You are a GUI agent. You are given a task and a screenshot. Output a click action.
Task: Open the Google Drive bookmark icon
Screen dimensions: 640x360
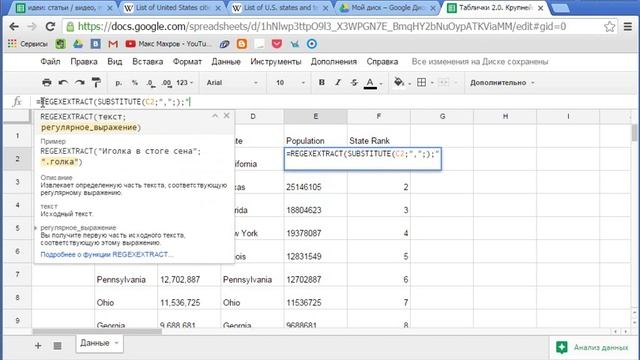(x=78, y=44)
